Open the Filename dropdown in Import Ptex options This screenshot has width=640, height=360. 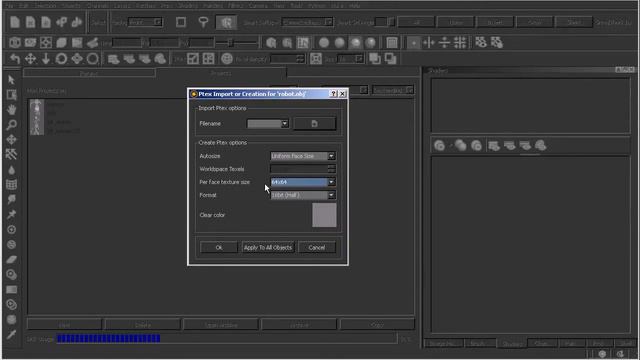click(x=268, y=124)
